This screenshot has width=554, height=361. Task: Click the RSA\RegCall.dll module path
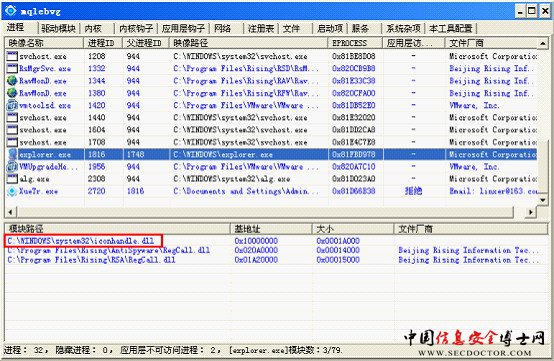(x=91, y=260)
